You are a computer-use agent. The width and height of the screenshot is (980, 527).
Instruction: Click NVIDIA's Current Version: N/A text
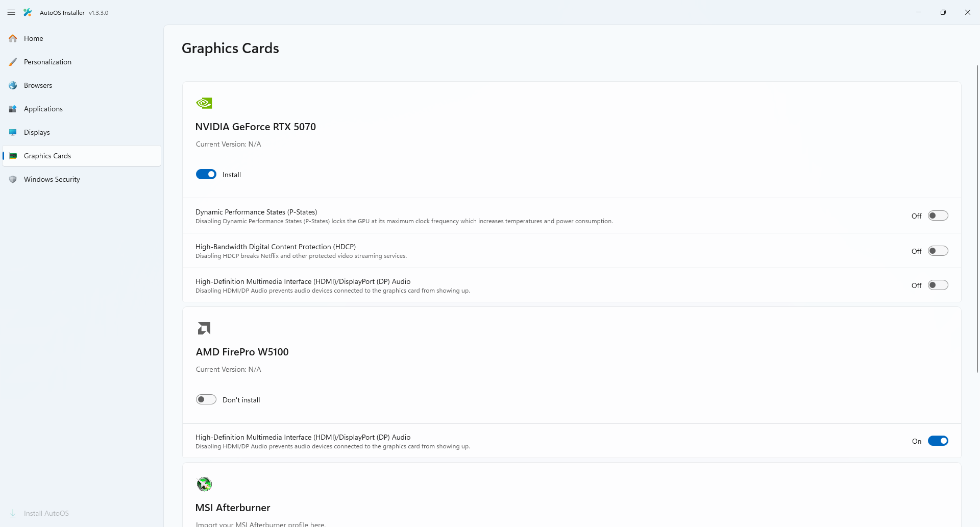228,144
